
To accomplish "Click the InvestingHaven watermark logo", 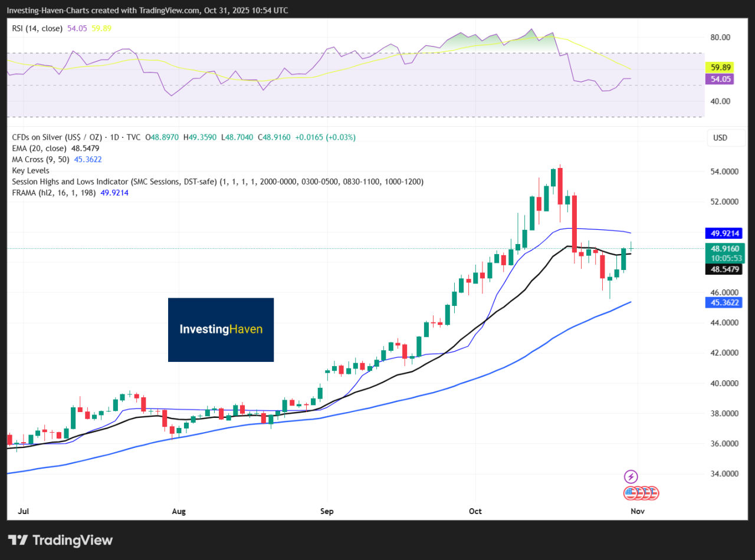I will point(221,330).
